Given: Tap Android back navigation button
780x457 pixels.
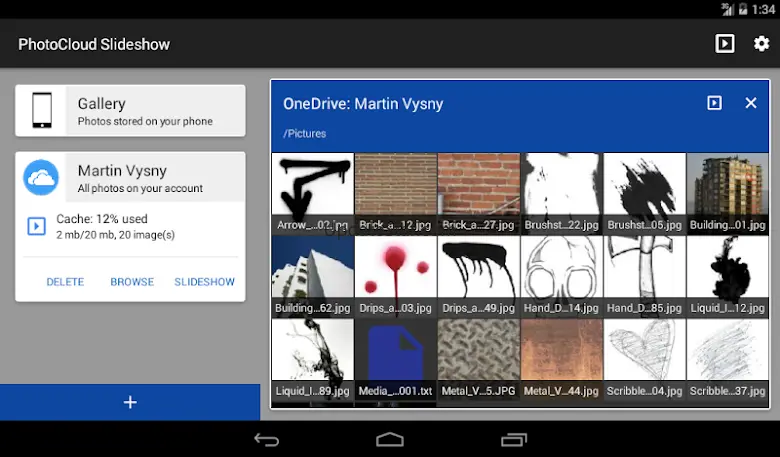Looking at the screenshot, I should (x=267, y=439).
